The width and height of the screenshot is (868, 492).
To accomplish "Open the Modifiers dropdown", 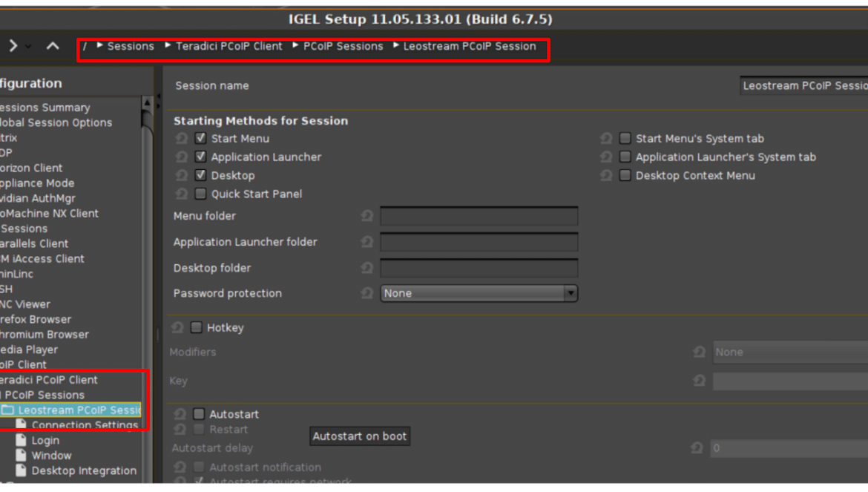I will pyautogui.click(x=791, y=352).
